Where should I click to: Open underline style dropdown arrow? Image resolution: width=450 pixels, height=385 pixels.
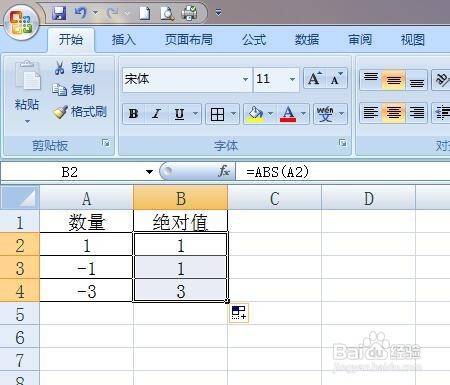pyautogui.click(x=196, y=114)
